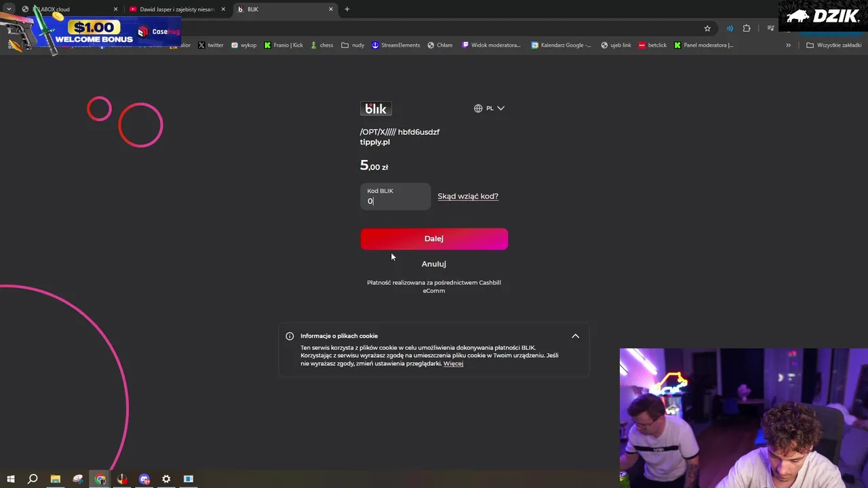This screenshot has height=488, width=868.
Task: Open the browser extensions puzzle icon
Action: [x=747, y=28]
